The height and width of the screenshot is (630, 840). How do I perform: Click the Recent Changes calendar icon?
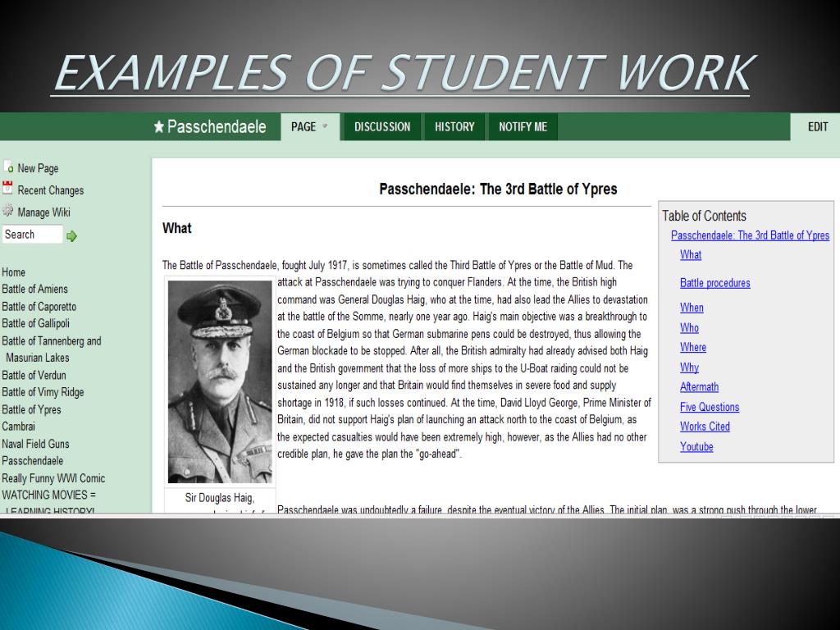[x=7, y=189]
